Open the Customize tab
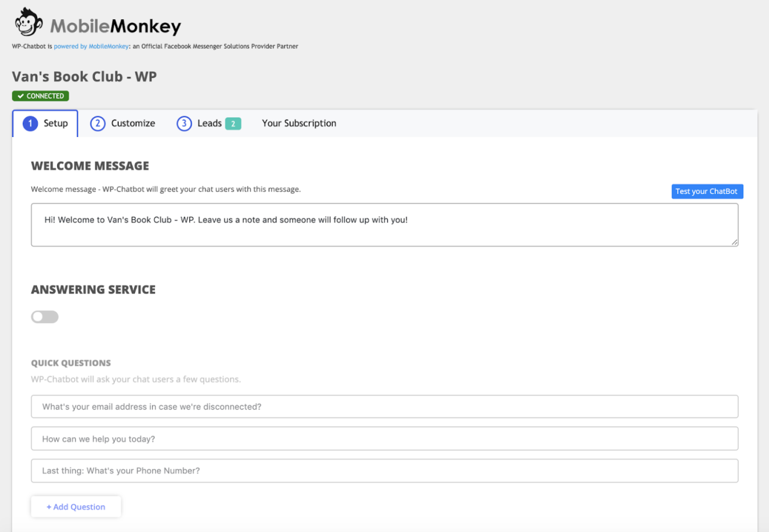 [x=133, y=123]
